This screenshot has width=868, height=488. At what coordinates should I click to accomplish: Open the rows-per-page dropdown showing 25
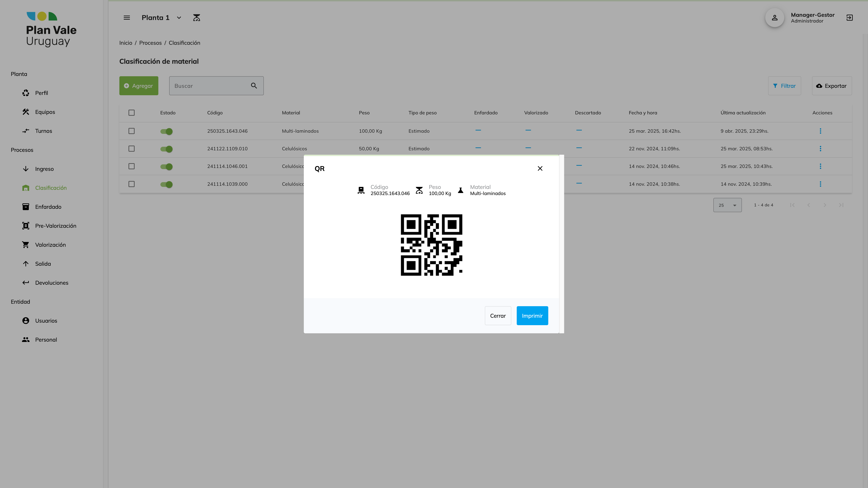727,205
